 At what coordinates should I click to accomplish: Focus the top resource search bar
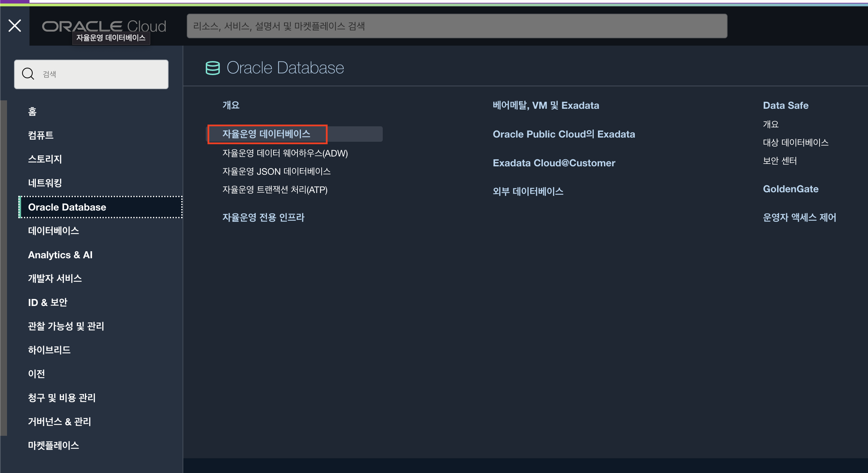tap(456, 26)
